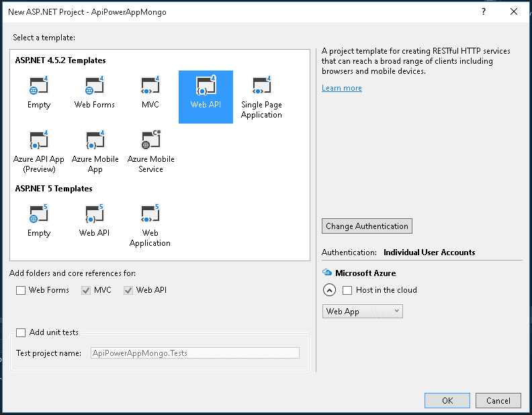Pick the ASP.NET 5 Web API template

[x=94, y=221]
